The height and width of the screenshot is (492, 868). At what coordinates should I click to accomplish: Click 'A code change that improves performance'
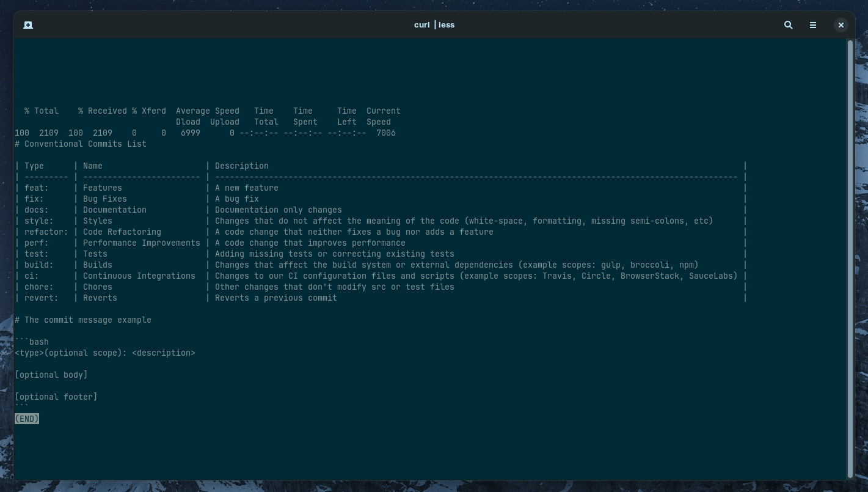tap(310, 243)
